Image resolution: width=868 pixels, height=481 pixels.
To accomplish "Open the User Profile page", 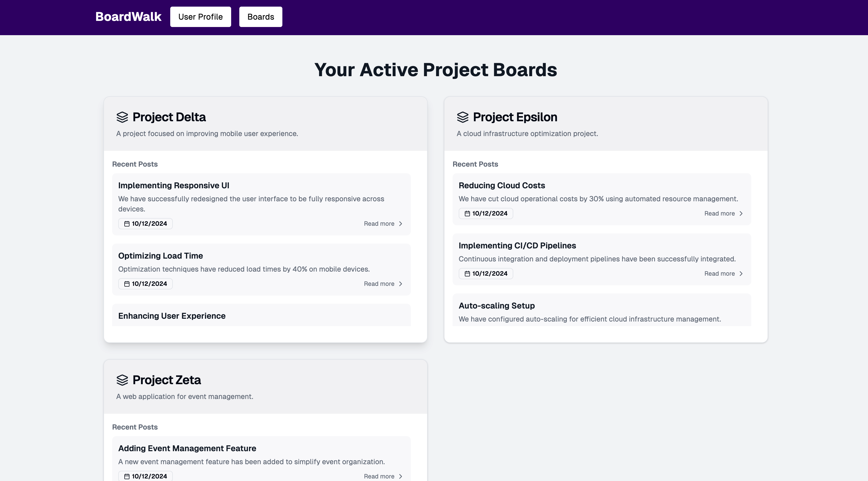I will point(201,17).
